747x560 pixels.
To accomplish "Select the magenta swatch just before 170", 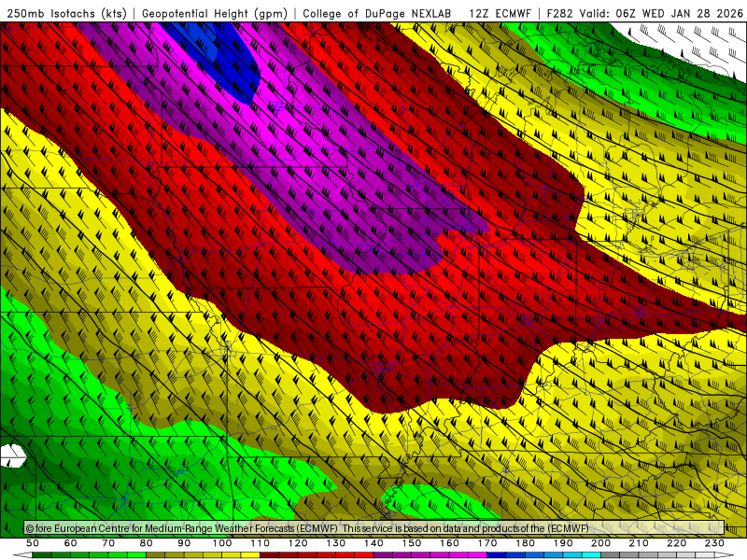I will pyautogui.click(x=477, y=555).
